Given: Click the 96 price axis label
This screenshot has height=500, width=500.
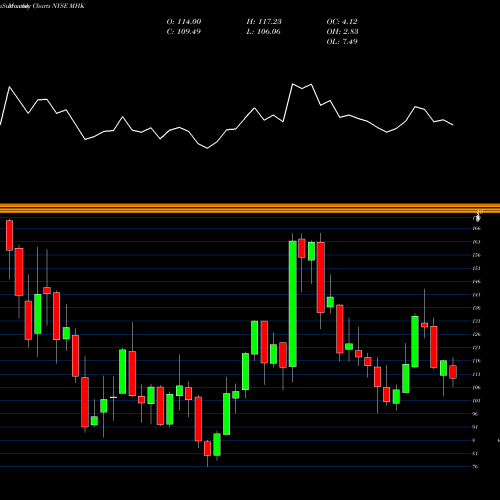Looking at the screenshot, I should [x=476, y=414].
